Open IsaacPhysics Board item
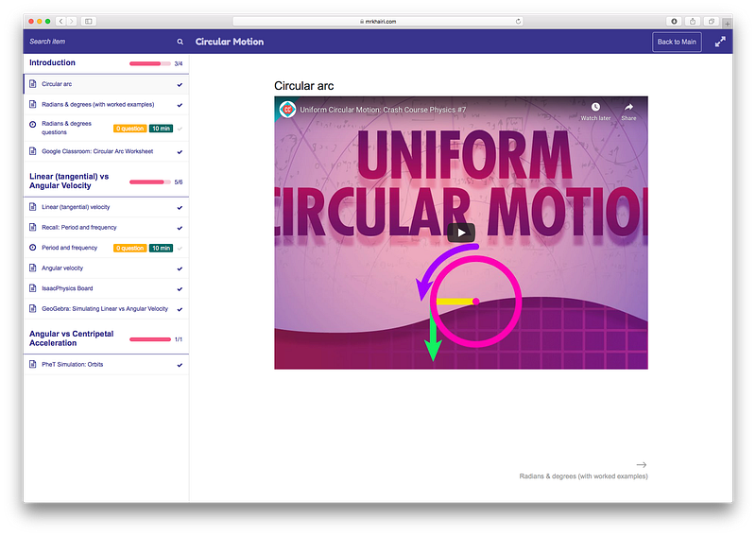Screen dimensions: 756x536 tap(106, 288)
